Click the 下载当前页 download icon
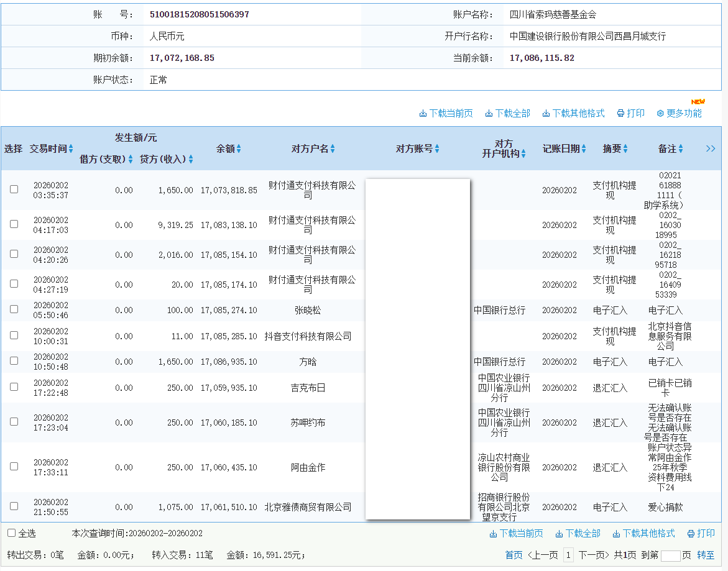728x571 pixels. click(x=423, y=113)
